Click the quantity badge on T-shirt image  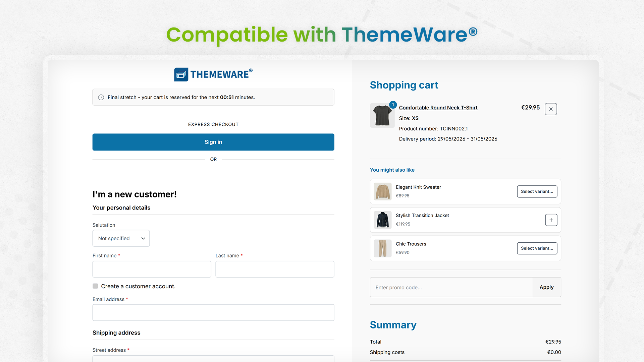(393, 105)
